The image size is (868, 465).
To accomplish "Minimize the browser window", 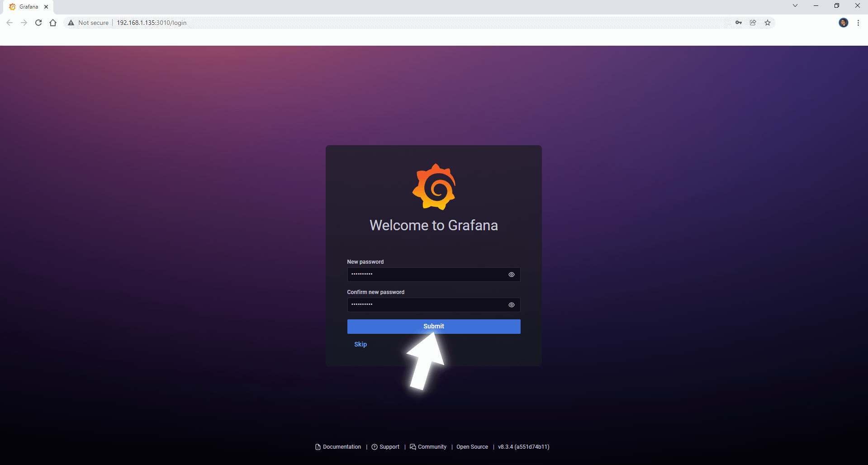I will (x=816, y=5).
